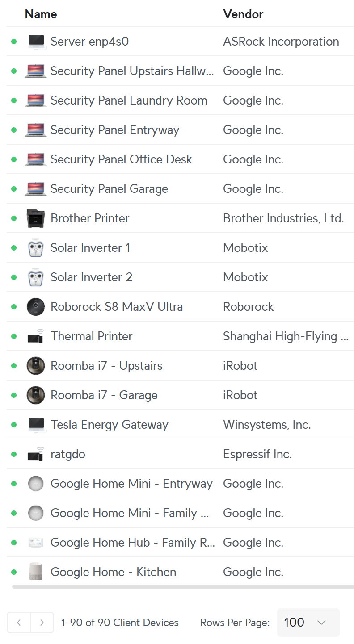
Task: Click the Thermal Printer device icon
Action: point(36,336)
